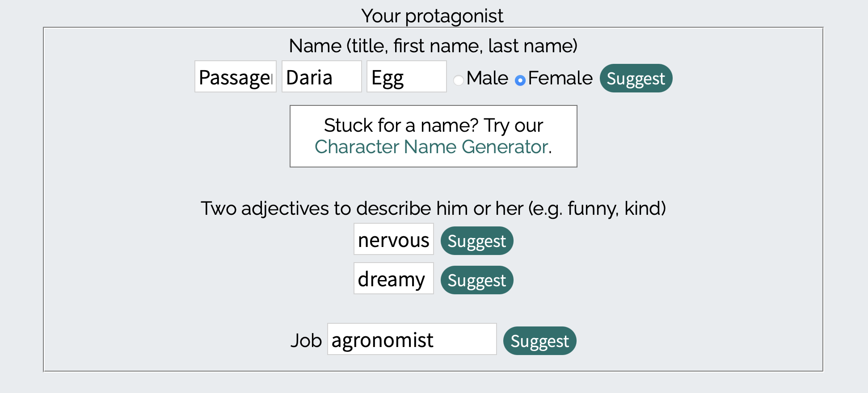Click the 'Your protagonist' heading
Viewport: 868px width, 393px height.
(x=432, y=16)
